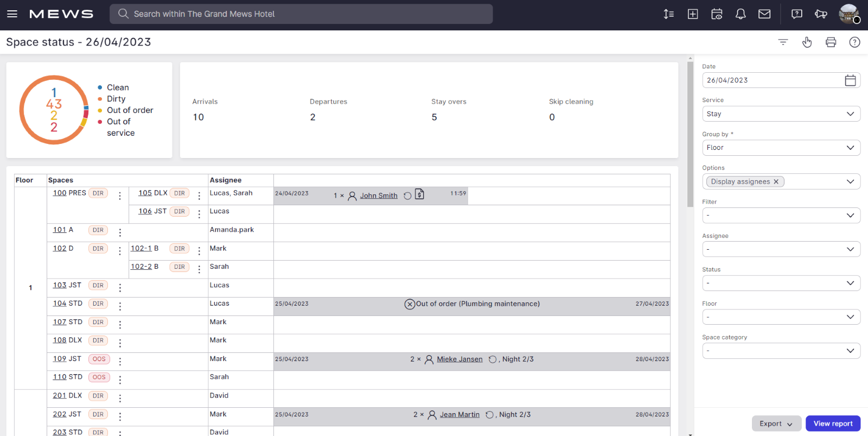Remove the Display assignees option tag

point(776,182)
